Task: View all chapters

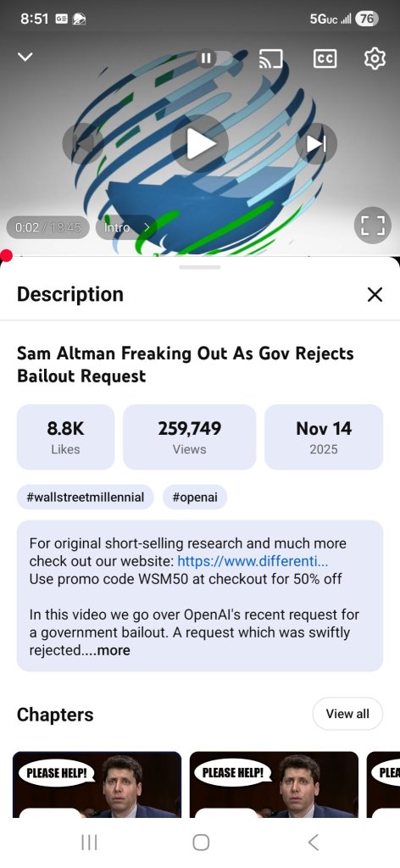Action: point(347,714)
